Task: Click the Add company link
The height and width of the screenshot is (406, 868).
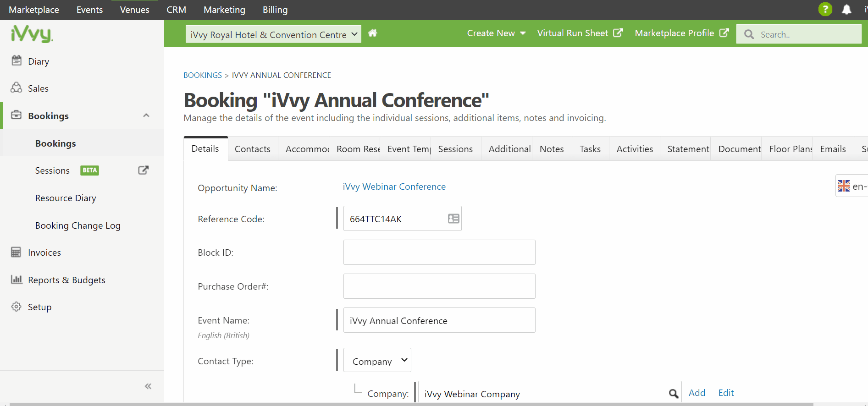Action: point(697,393)
